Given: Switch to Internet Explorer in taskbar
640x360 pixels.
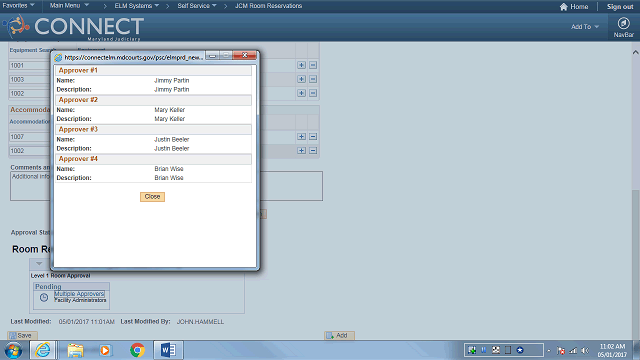Looking at the screenshot, I should click(43, 350).
